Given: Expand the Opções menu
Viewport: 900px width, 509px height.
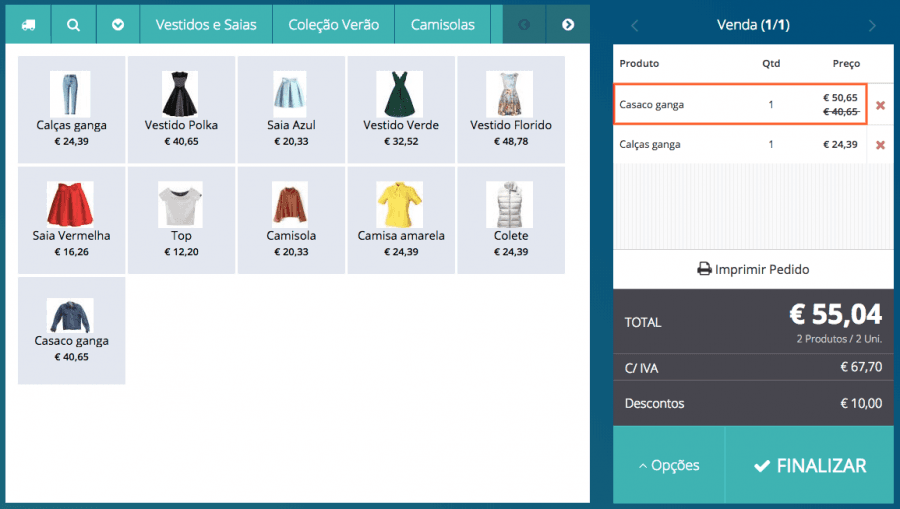Looking at the screenshot, I should click(x=668, y=465).
